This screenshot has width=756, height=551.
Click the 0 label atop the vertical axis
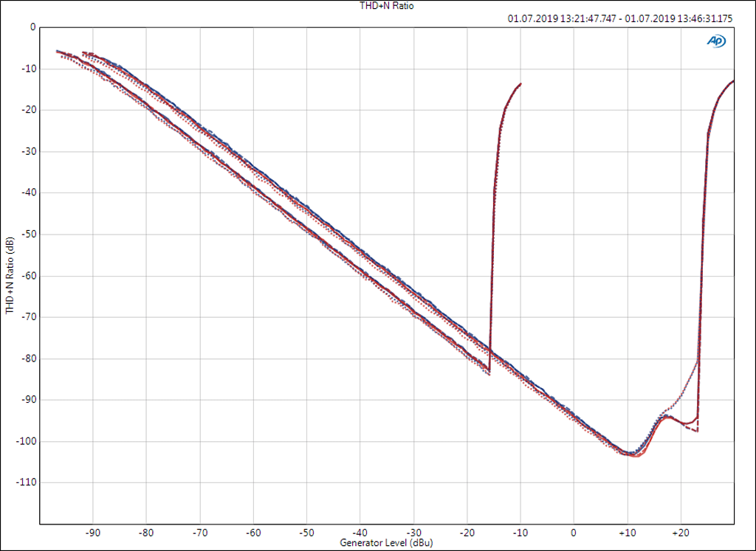(x=32, y=27)
